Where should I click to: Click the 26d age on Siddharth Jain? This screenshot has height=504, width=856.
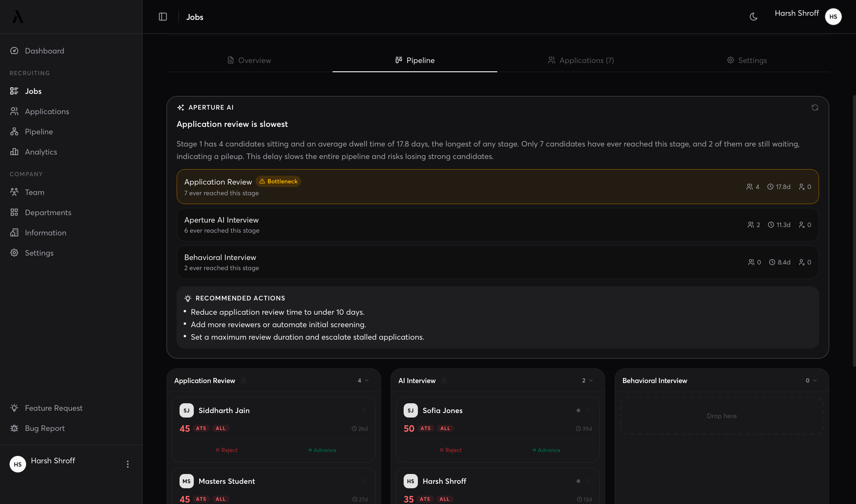point(359,429)
